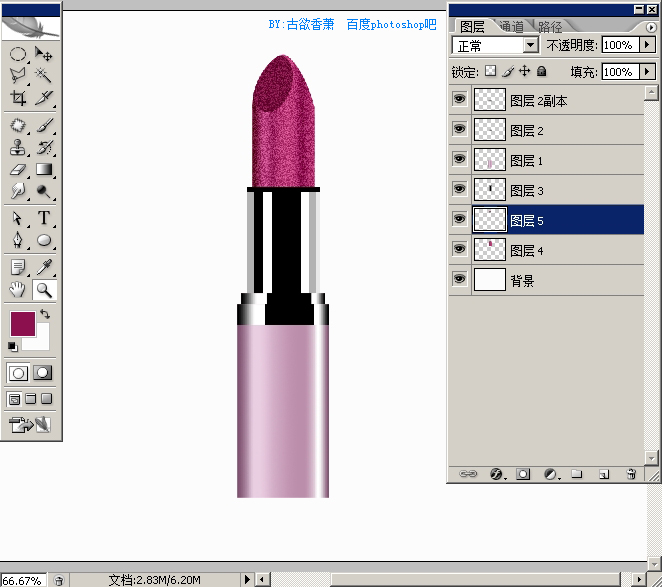This screenshot has height=587, width=662.
Task: Open the fill 填充 slider arrow
Action: point(647,71)
